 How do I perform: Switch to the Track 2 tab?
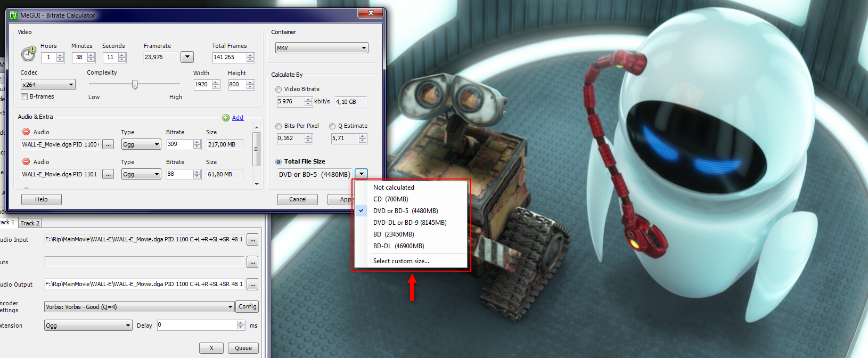pos(30,223)
